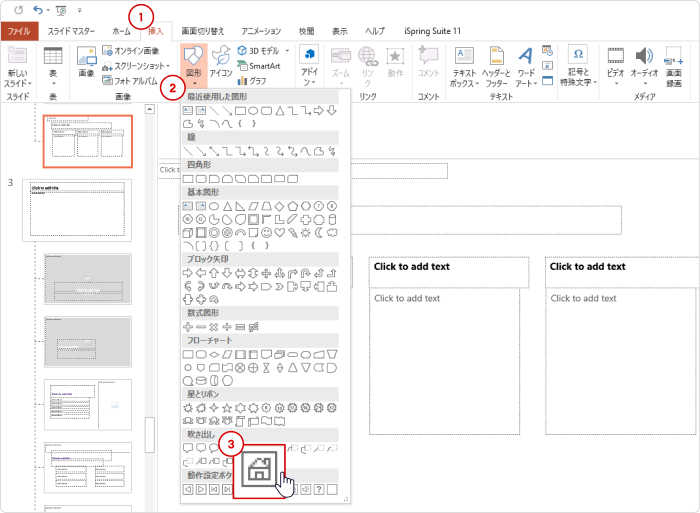This screenshot has height=513, width=700.
Task: Choose the rectangular speech bubble callout
Action: pos(188,448)
